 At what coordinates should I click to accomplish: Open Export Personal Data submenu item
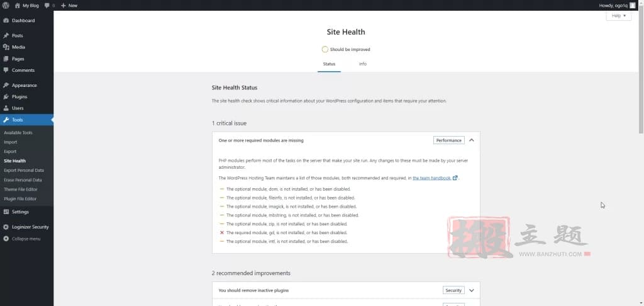pos(24,170)
